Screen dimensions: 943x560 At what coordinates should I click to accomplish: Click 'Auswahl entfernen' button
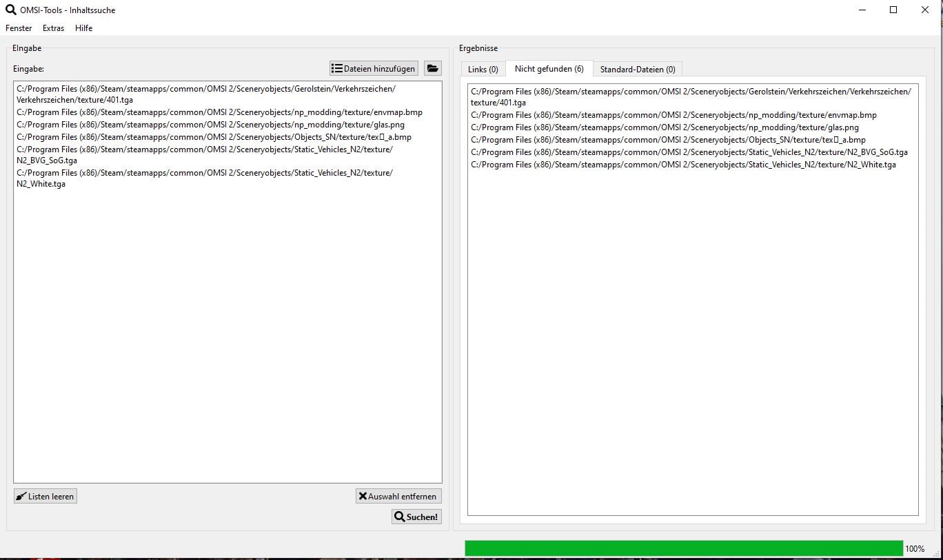point(398,496)
